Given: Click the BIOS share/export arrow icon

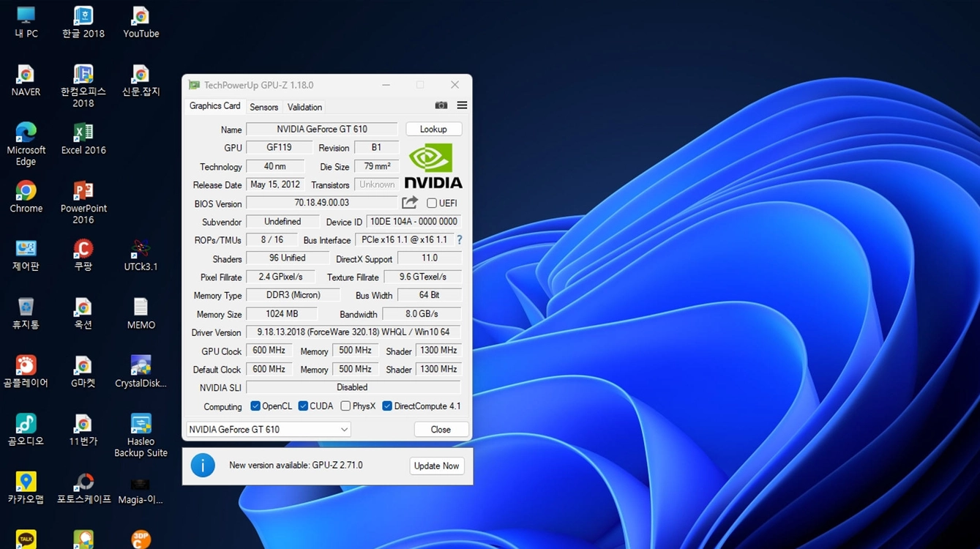Looking at the screenshot, I should (x=410, y=202).
